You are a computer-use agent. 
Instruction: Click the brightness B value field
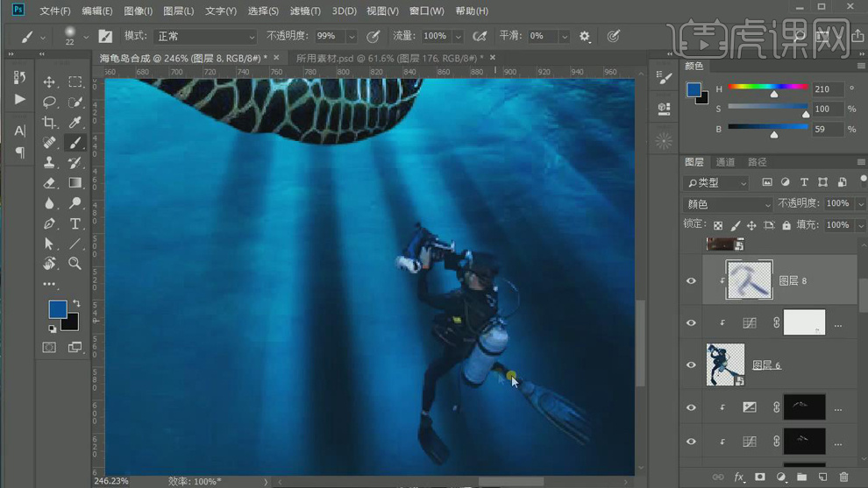[827, 129]
